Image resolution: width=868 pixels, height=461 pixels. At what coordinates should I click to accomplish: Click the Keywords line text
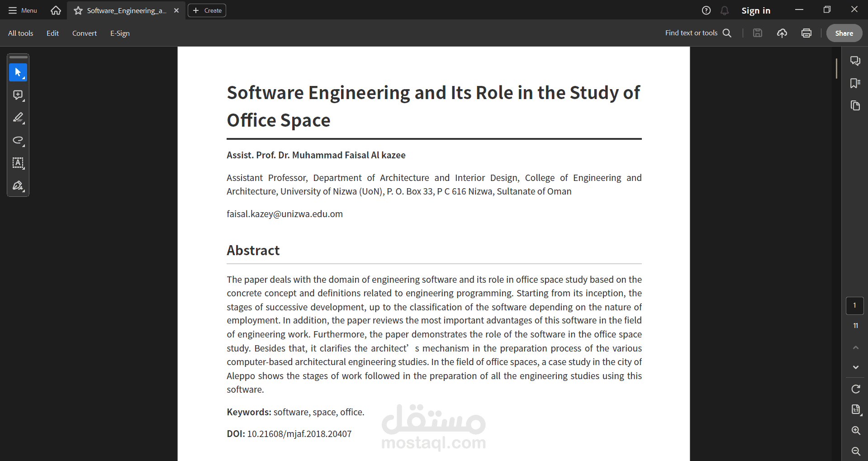295,412
